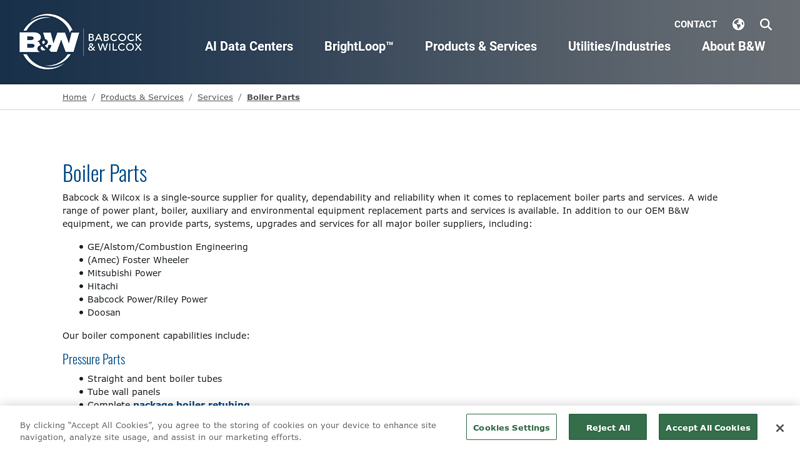800x450 pixels.
Task: Click the Boiler Parts page heading
Action: point(105,173)
